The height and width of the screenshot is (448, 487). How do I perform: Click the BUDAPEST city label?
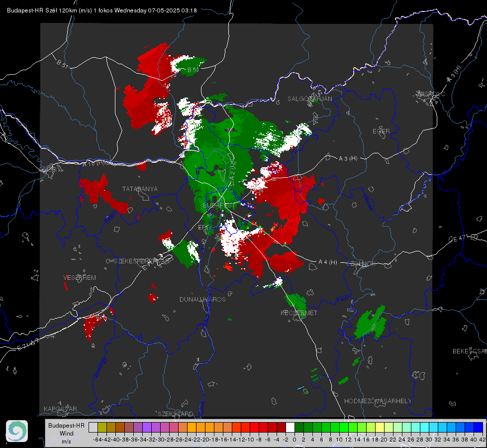click(219, 206)
